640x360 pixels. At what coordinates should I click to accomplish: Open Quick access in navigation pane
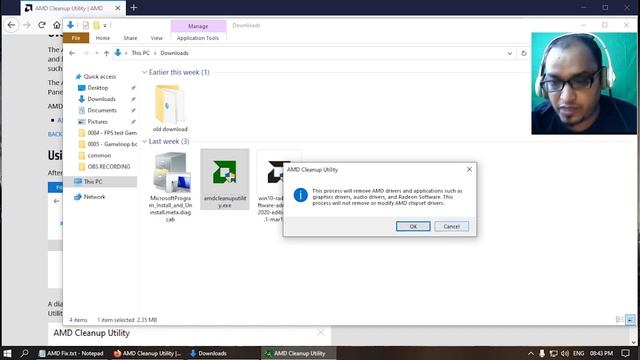coord(100,76)
